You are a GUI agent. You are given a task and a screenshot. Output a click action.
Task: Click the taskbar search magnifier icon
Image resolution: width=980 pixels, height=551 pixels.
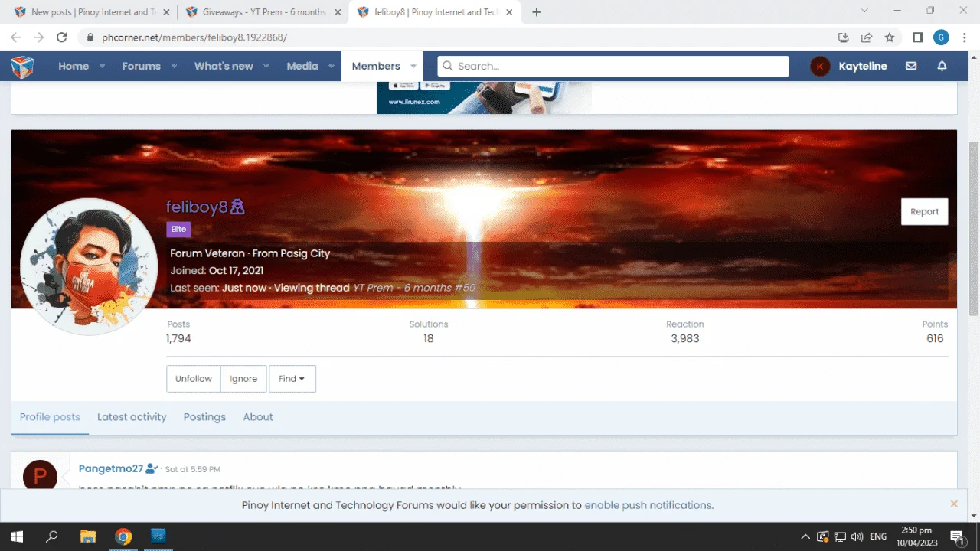click(x=52, y=536)
